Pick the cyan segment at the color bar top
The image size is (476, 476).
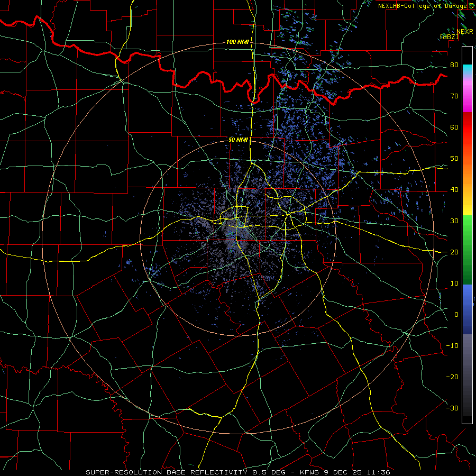(467, 70)
